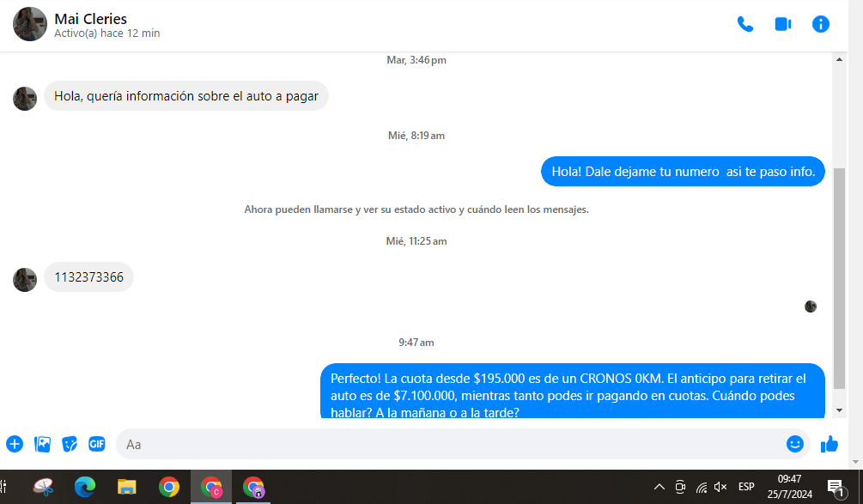863x504 pixels.
Task: Click the '9:47 am' timestamp
Action: tap(416, 343)
